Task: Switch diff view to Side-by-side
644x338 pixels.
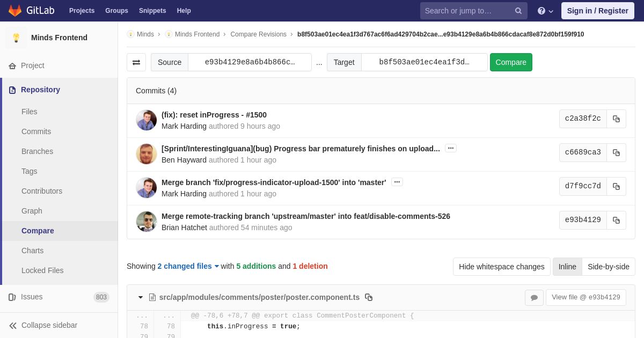Action: point(609,267)
